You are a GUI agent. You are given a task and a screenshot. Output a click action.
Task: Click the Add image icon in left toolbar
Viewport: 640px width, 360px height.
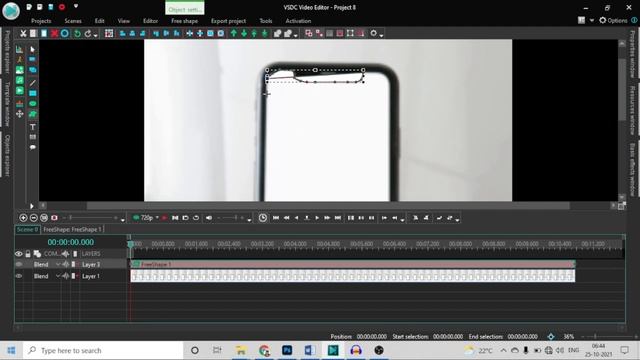20,70
